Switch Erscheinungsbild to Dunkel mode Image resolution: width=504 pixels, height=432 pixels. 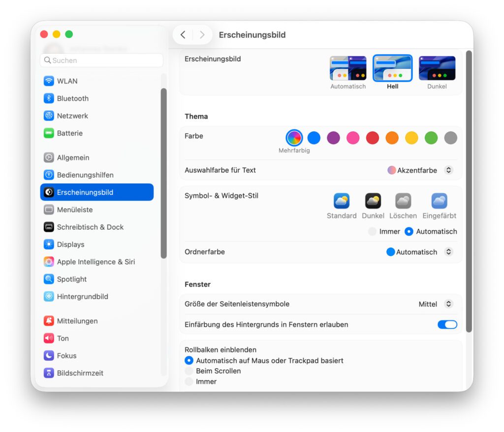437,67
